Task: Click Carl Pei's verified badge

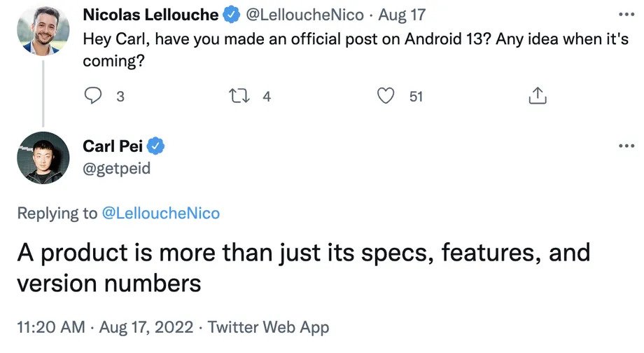Action: 157,146
